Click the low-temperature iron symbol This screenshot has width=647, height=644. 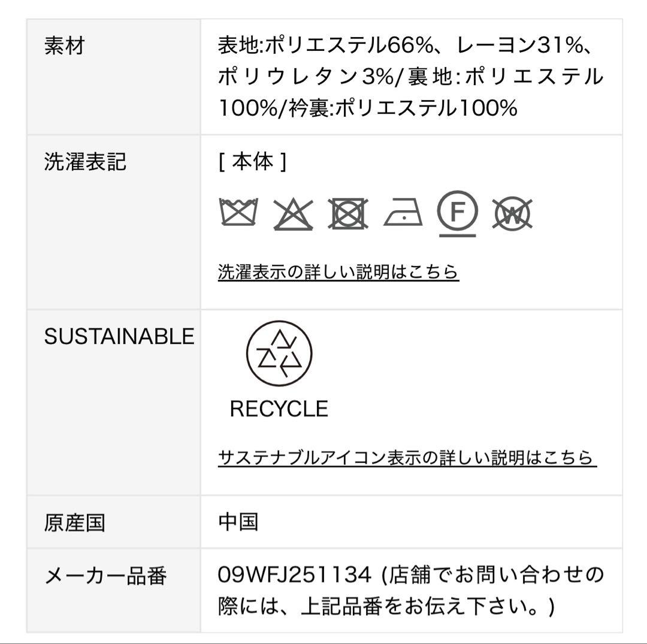click(403, 213)
